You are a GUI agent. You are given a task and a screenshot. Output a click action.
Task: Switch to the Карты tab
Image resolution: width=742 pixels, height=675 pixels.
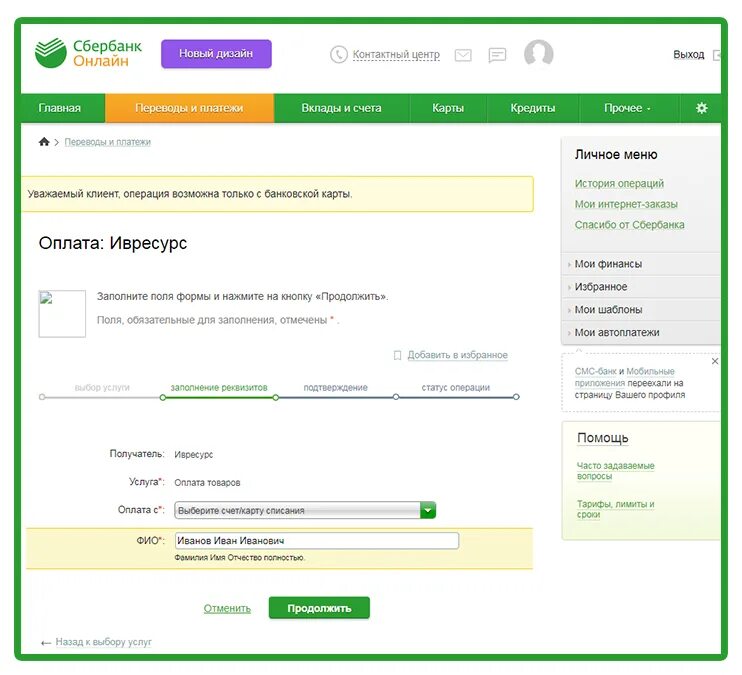pos(448,108)
